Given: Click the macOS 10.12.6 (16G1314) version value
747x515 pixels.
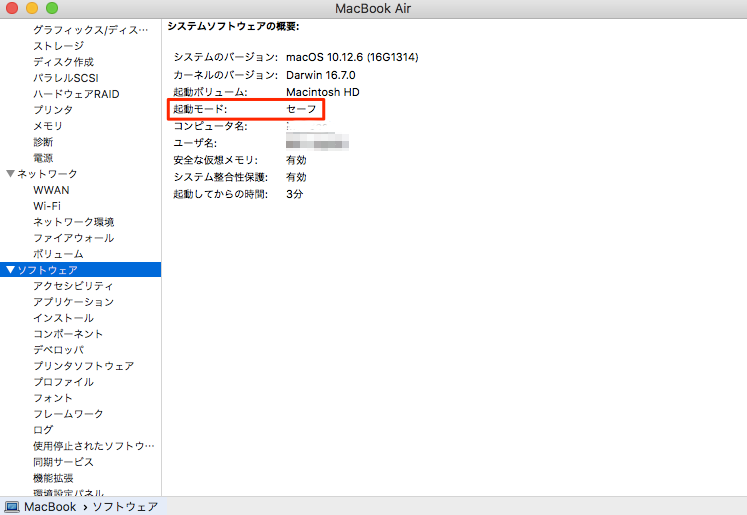Looking at the screenshot, I should (352, 57).
